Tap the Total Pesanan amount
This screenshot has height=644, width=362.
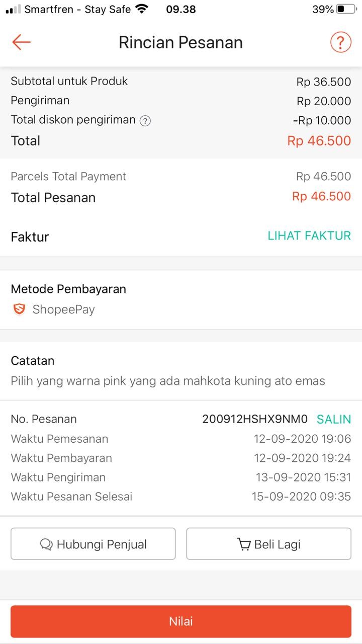coord(321,197)
